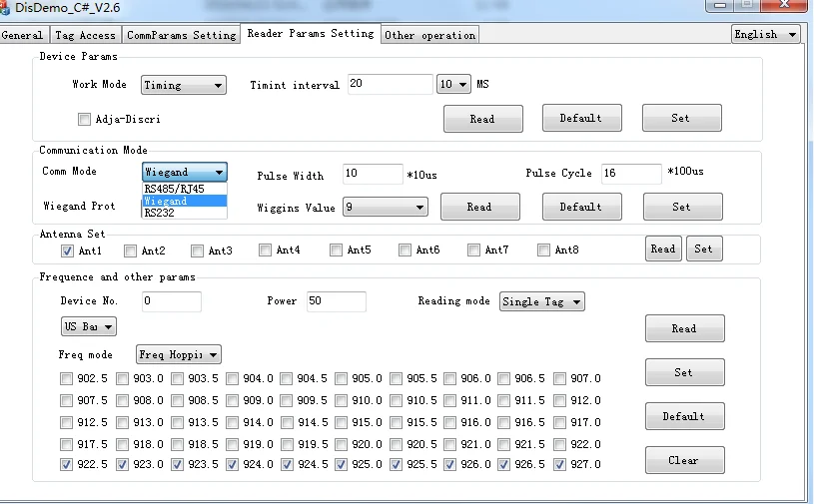Click Set in Device Params
Image resolution: width=814 pixels, height=504 pixels.
click(x=681, y=118)
